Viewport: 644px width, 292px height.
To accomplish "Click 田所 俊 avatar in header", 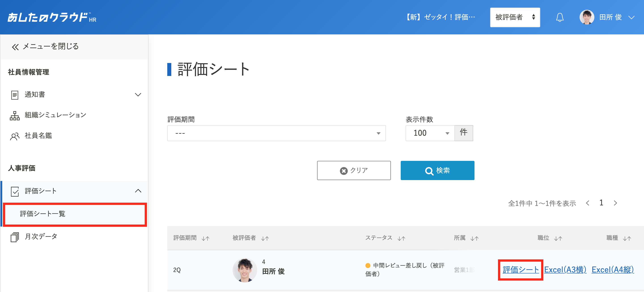I will pos(587,17).
